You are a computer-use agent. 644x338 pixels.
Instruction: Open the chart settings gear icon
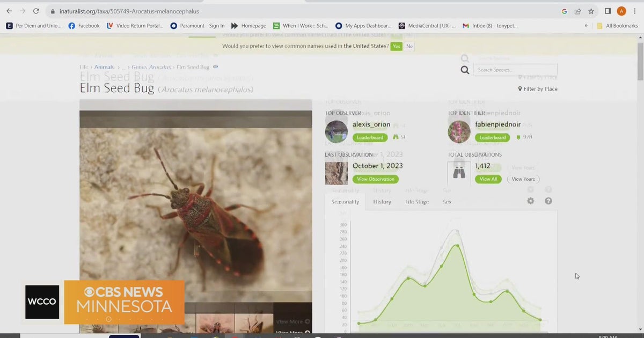click(x=530, y=200)
